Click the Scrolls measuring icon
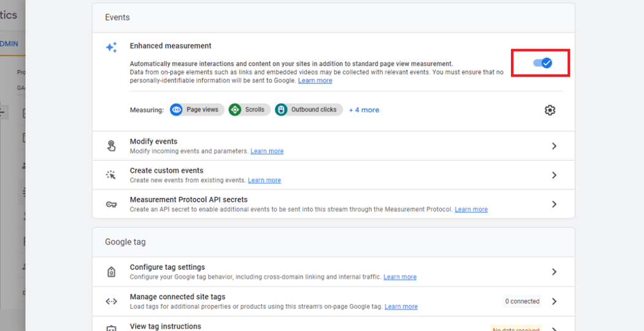Viewport: 644px width, 331px height. pos(235,110)
